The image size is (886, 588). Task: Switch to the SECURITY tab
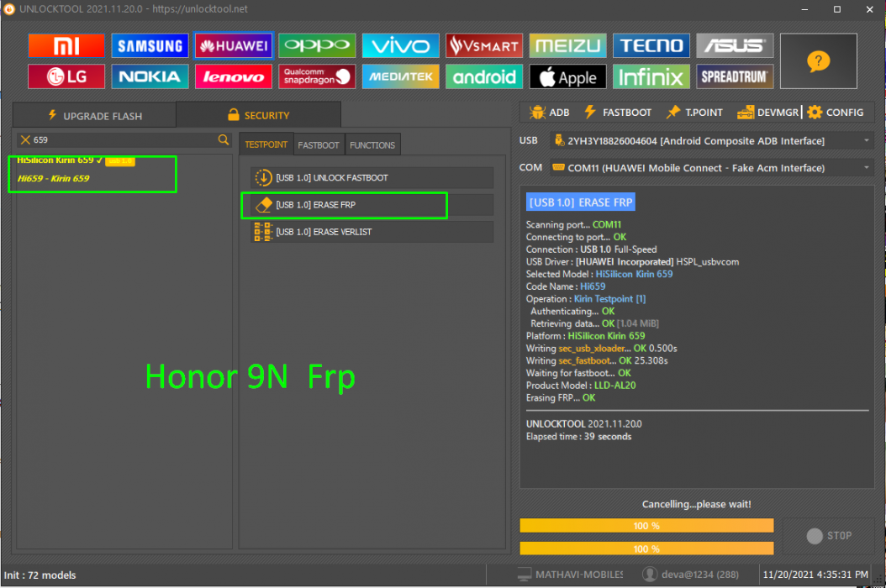[x=259, y=115]
